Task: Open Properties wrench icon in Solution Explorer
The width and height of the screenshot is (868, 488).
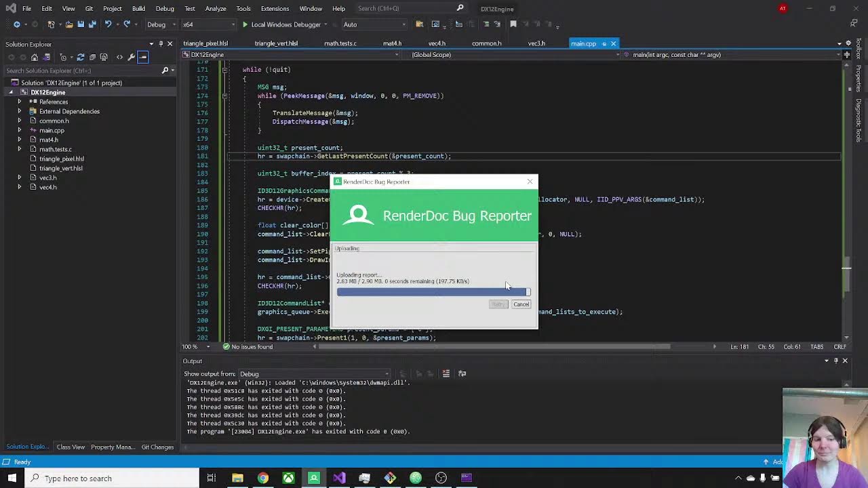Action: point(131,57)
